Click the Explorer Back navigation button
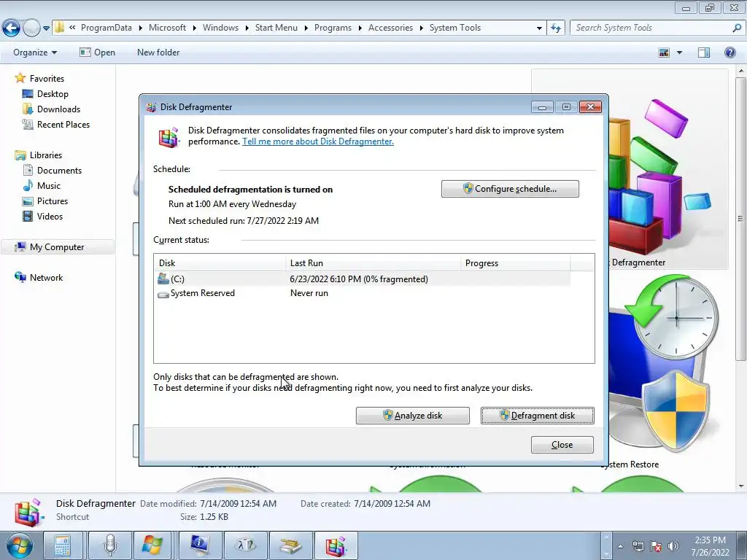The image size is (747, 560). (12, 28)
